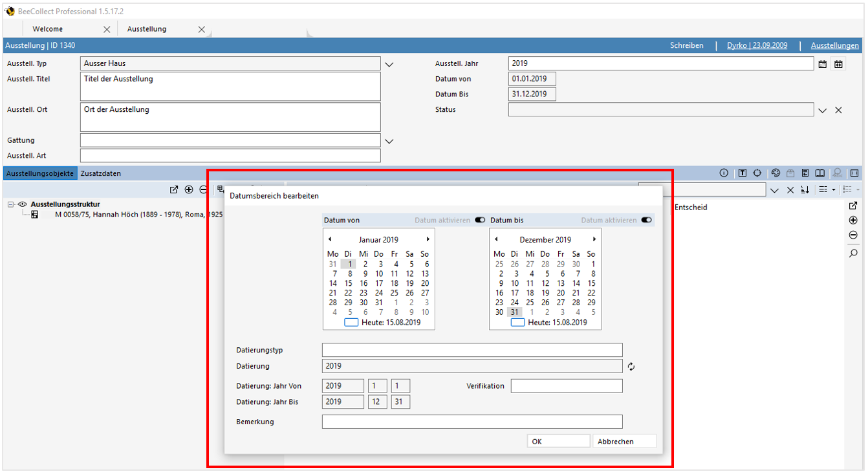This screenshot has height=474, width=868.
Task: Click the zoom-in magnifier in the right sidebar
Action: pos(854,253)
